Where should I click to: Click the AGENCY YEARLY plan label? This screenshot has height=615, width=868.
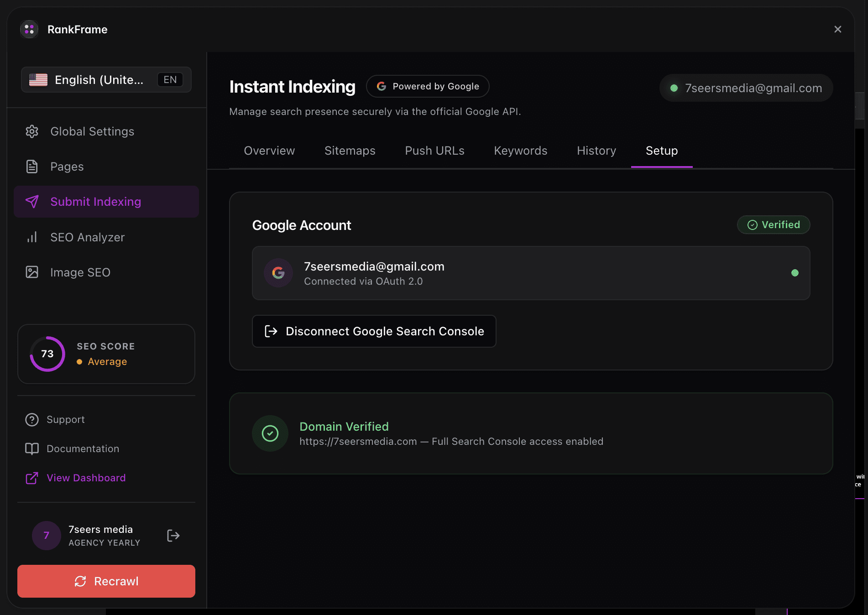105,543
